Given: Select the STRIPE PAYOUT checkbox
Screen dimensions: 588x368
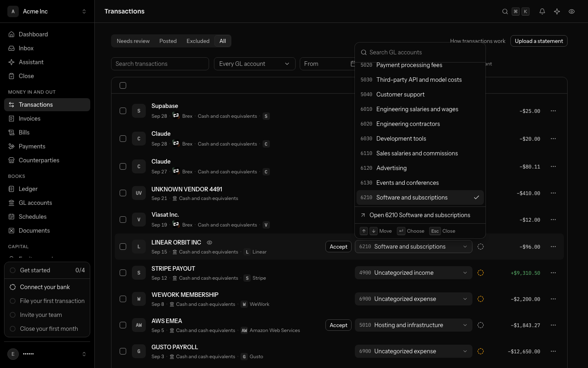Looking at the screenshot, I should point(123,273).
